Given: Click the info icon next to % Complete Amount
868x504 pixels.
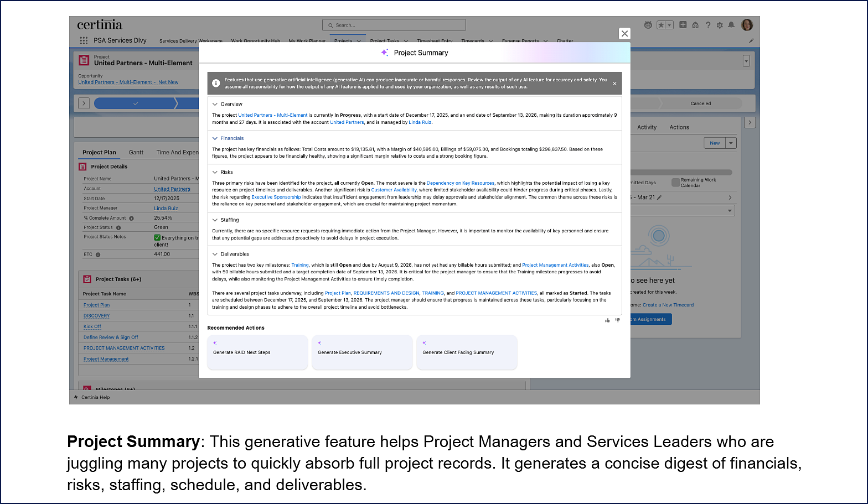Looking at the screenshot, I should [131, 218].
